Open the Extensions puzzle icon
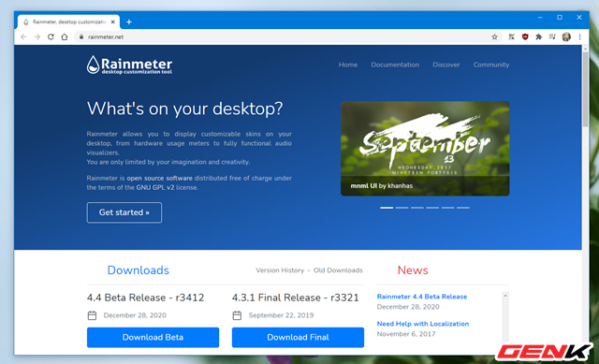The height and width of the screenshot is (364, 599). tap(539, 37)
